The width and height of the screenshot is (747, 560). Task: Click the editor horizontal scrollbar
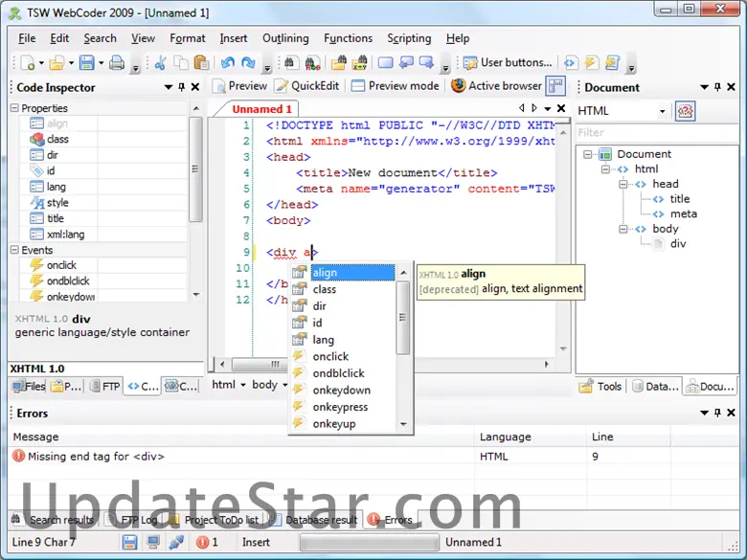(384, 365)
